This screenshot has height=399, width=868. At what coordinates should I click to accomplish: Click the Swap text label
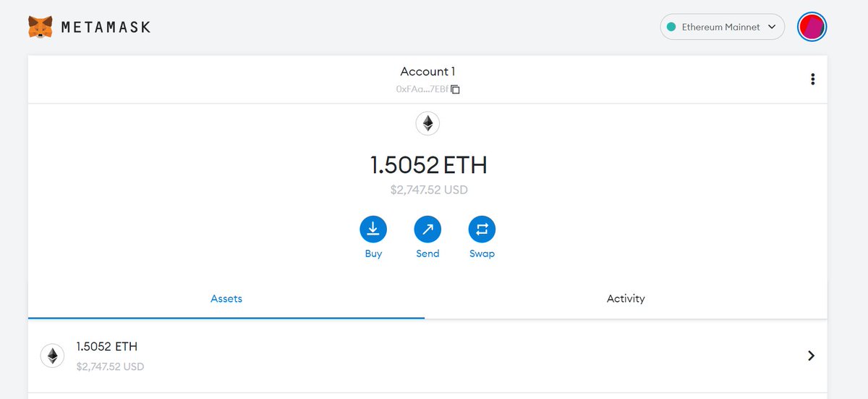point(482,253)
